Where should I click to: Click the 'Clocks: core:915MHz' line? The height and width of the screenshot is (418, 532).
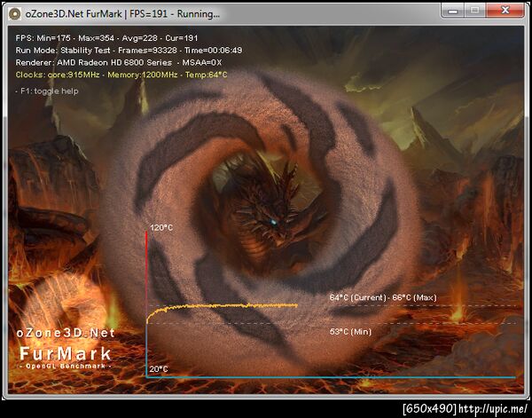point(121,75)
